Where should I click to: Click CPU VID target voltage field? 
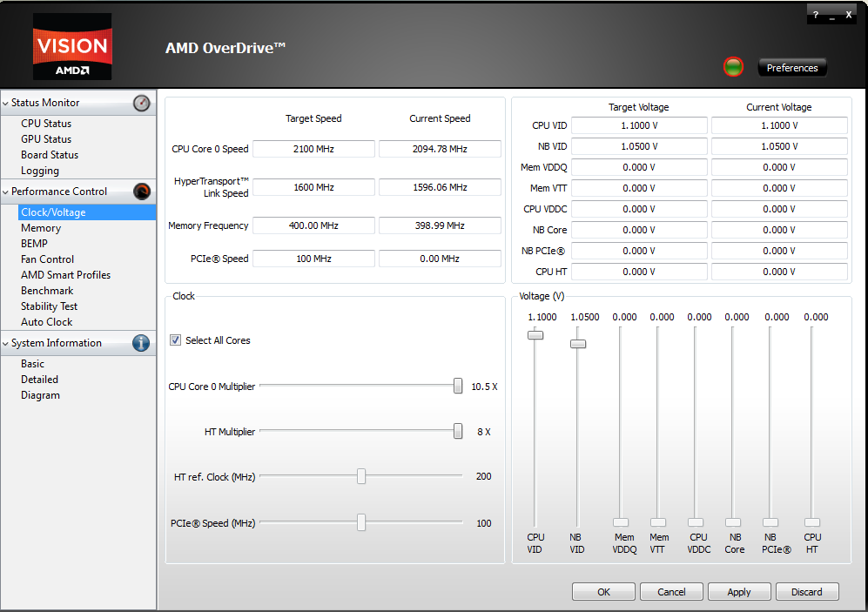(639, 125)
